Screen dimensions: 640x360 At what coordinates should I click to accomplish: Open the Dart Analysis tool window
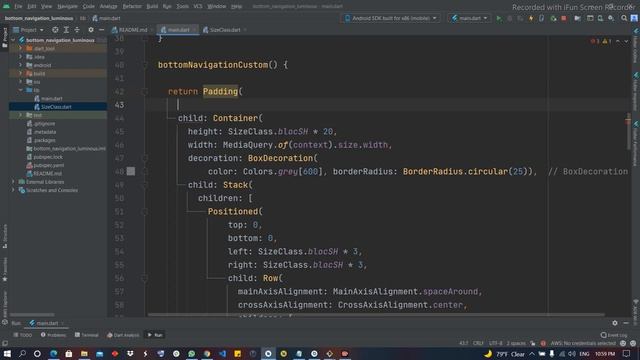(x=123, y=335)
